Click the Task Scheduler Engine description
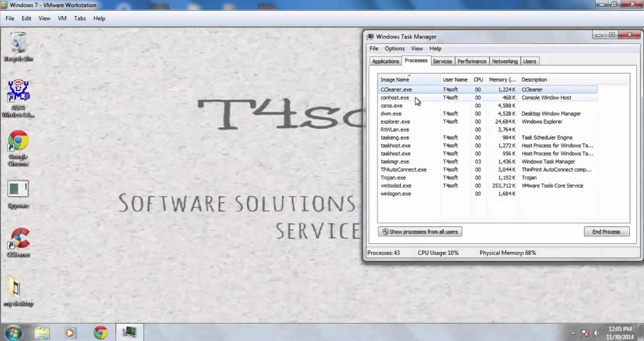 click(547, 138)
